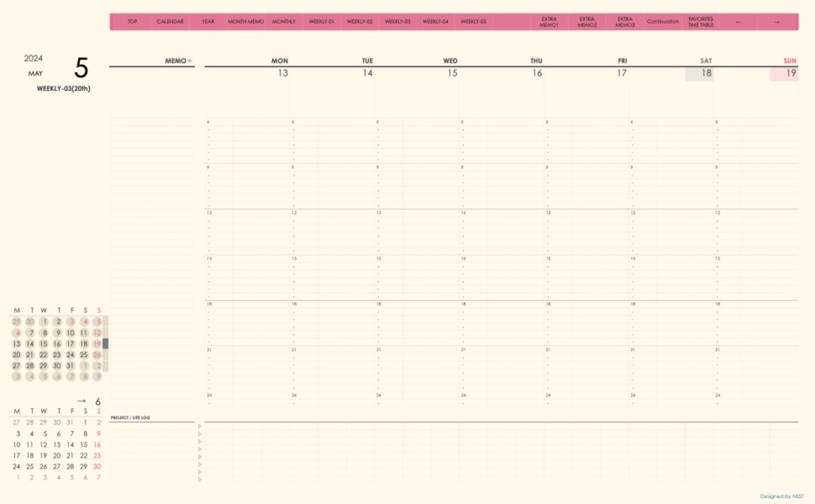Select date 11 in the June mini calendar
This screenshot has height=504, width=815.
click(x=30, y=445)
